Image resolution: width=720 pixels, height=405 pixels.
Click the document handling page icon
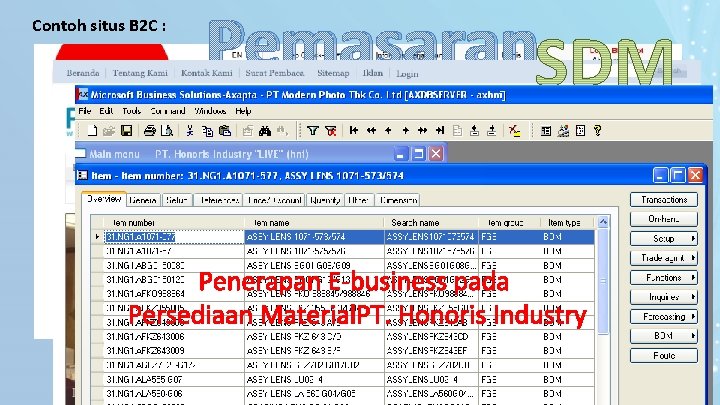[x=457, y=131]
